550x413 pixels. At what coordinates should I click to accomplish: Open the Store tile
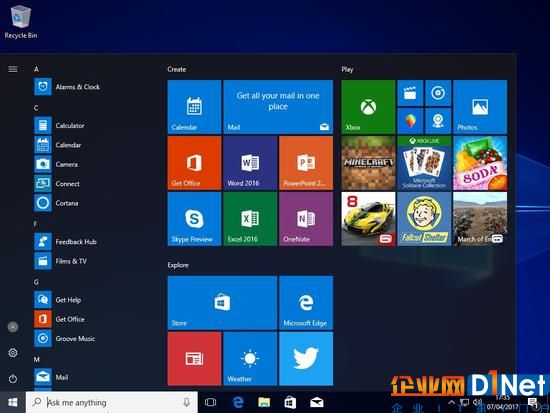point(222,302)
